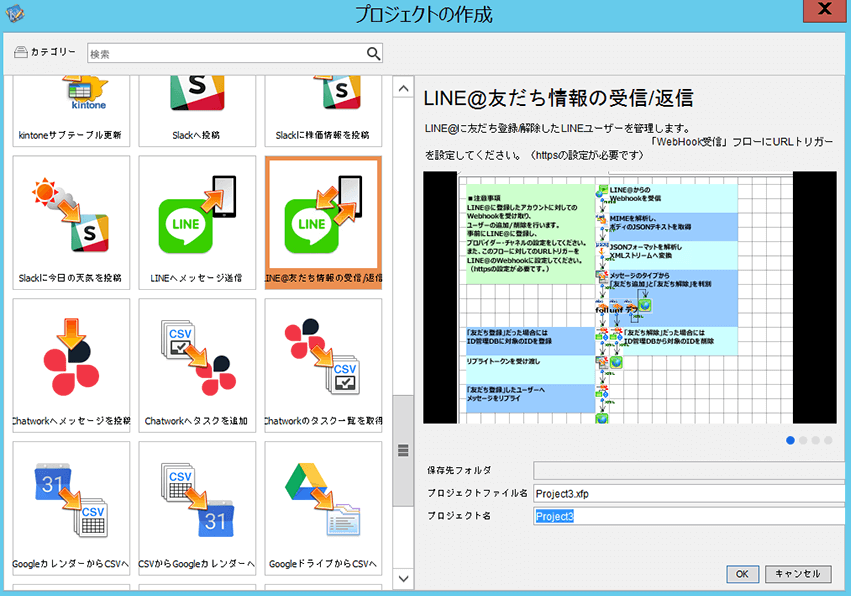Select the Slackに株価情報を投稿 template
Viewport: 851px width, 596px height.
[323, 111]
